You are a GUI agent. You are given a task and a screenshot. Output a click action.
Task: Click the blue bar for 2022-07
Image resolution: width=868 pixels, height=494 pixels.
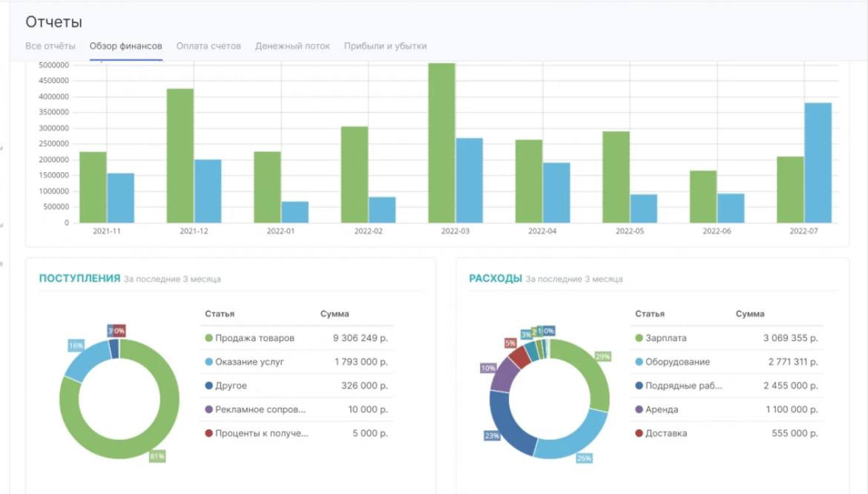point(818,162)
